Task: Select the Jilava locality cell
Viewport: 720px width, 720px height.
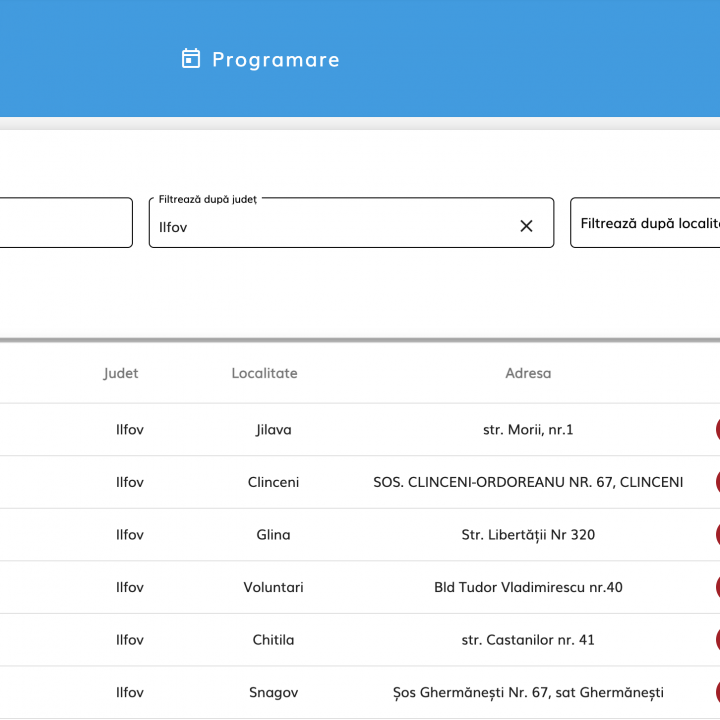Action: coord(273,430)
